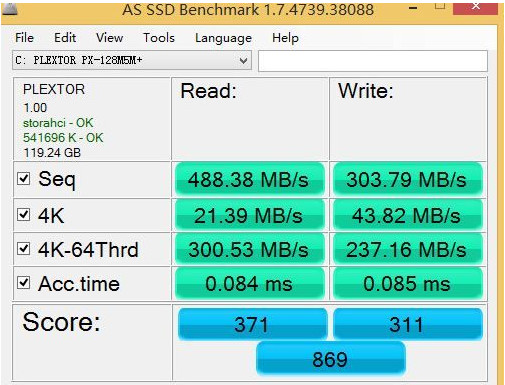
Task: Select the C: PLEXTOR PX-128M5M+ drive combo box
Action: tap(132, 60)
